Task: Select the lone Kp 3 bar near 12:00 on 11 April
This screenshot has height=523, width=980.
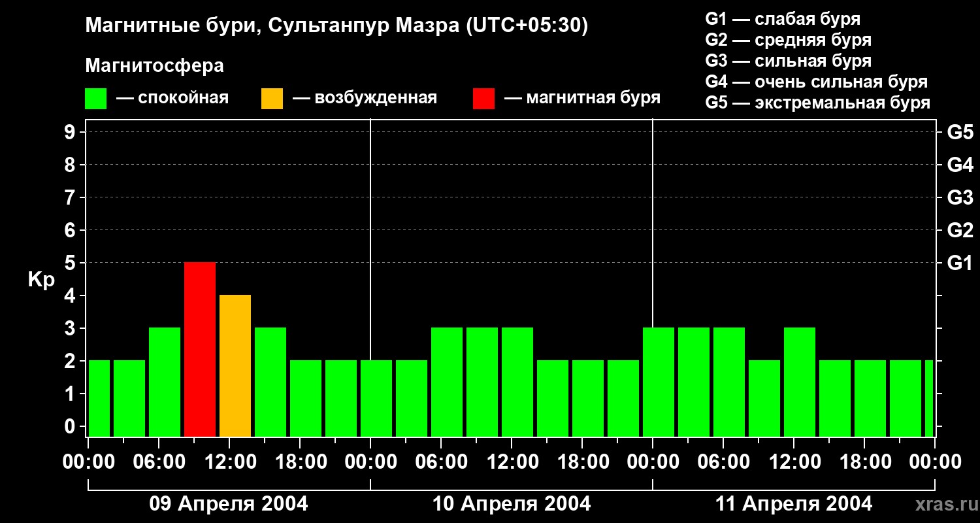Action: click(x=800, y=382)
